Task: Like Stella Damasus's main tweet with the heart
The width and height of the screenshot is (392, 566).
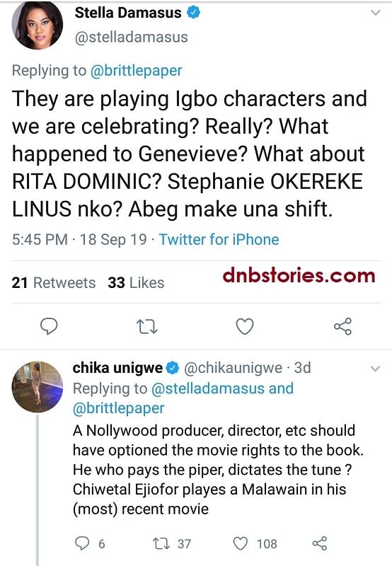Action: [245, 326]
